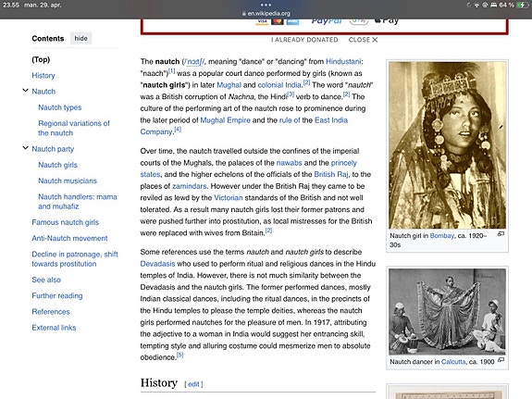The width and height of the screenshot is (532, 399).
Task: Click the Apple Pay logo
Action: 386,20
